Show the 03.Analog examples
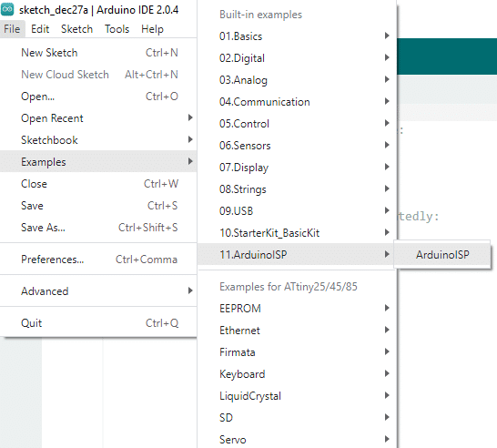Image resolution: width=497 pixels, height=448 pixels. point(297,80)
